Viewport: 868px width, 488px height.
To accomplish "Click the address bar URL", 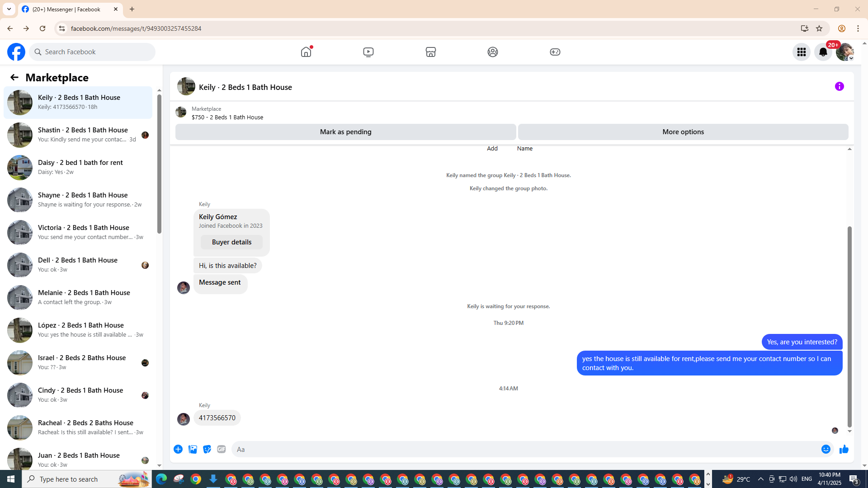I will coord(136,28).
